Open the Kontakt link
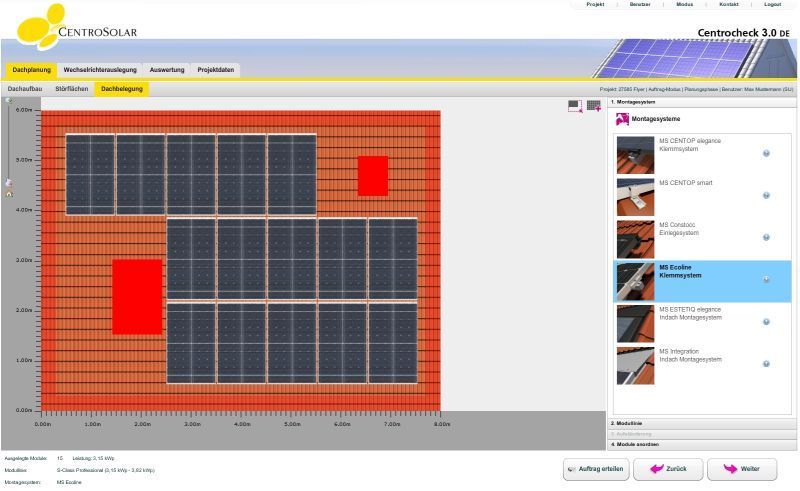The image size is (800, 491). coord(729,4)
